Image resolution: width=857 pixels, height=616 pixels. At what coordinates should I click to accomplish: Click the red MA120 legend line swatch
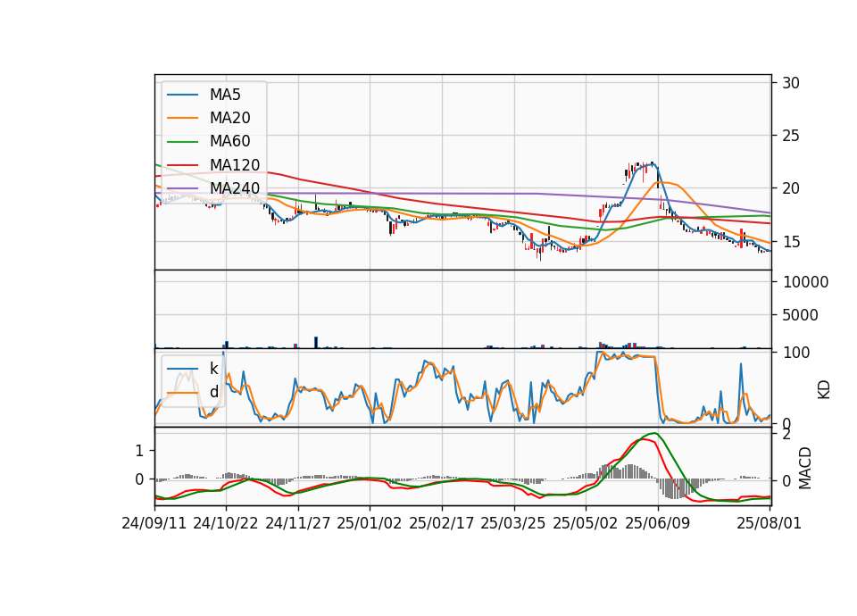(x=182, y=165)
